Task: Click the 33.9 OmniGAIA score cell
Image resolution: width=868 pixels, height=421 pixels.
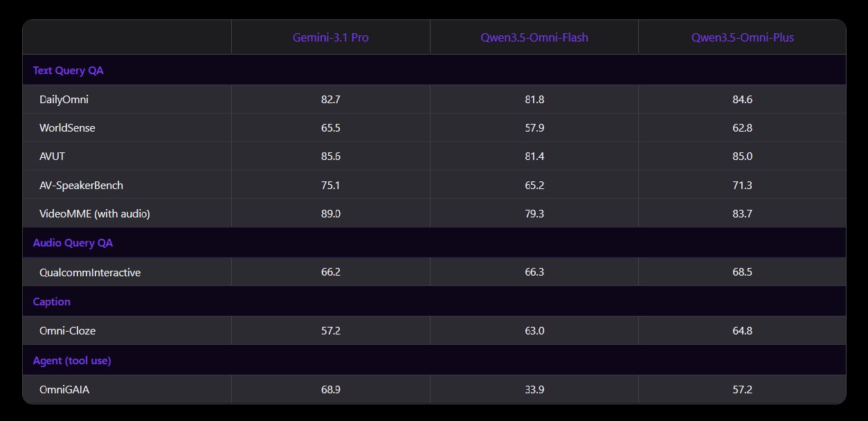Action: click(x=534, y=390)
